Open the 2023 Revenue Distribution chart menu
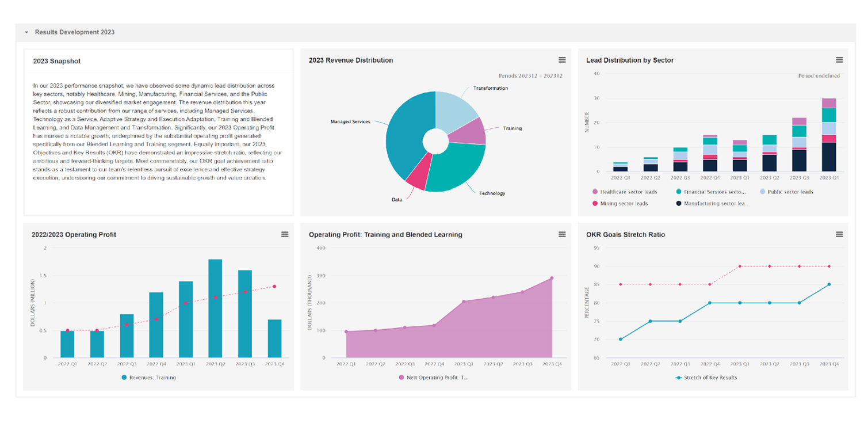 tap(562, 60)
